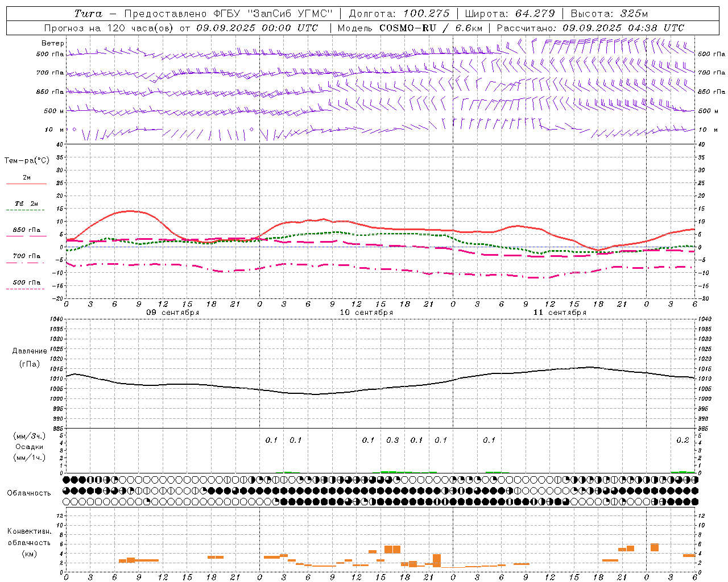The image size is (728, 582).
Task: Click the "0.2" precipitation value
Action: (682, 440)
